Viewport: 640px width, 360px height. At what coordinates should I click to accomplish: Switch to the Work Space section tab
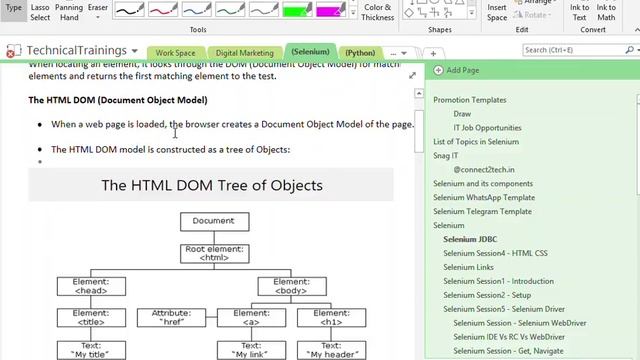pyautogui.click(x=175, y=53)
